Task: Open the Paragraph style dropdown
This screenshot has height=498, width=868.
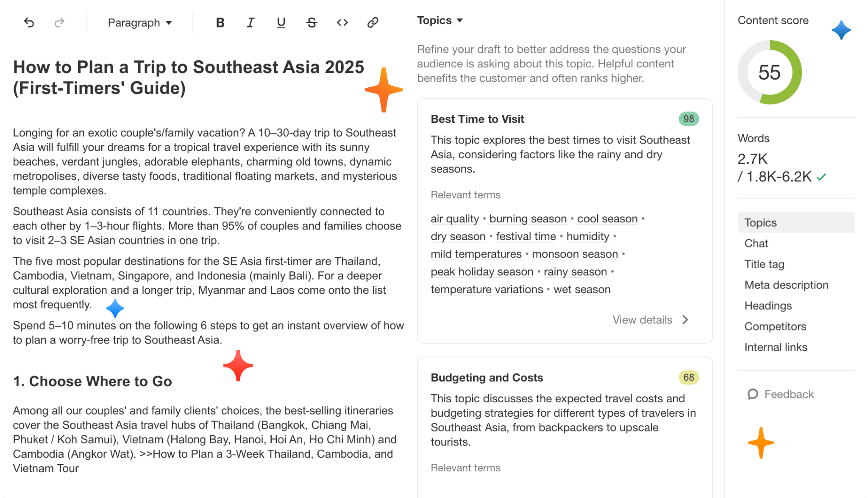Action: 139,22
